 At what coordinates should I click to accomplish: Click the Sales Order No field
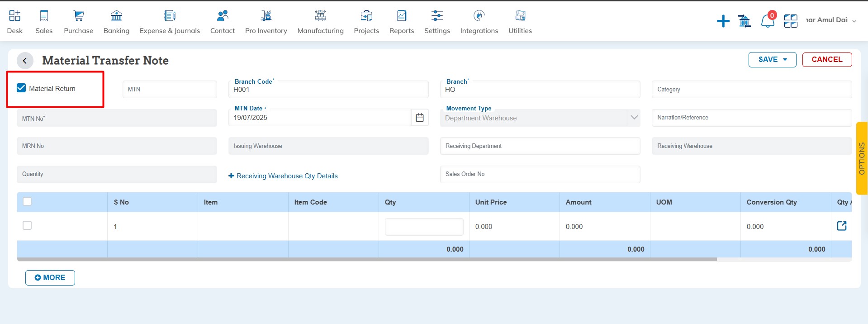[540, 174]
